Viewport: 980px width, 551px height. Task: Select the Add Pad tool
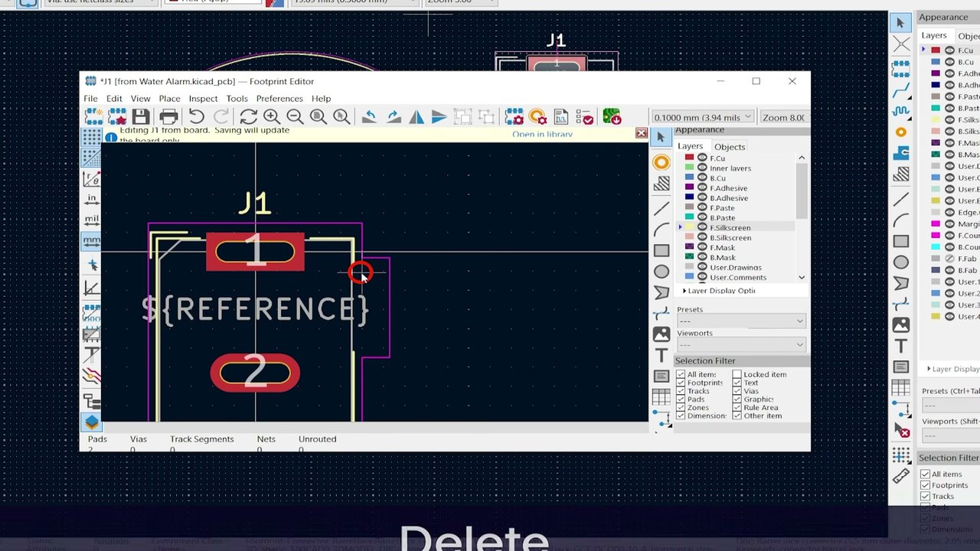click(x=661, y=162)
